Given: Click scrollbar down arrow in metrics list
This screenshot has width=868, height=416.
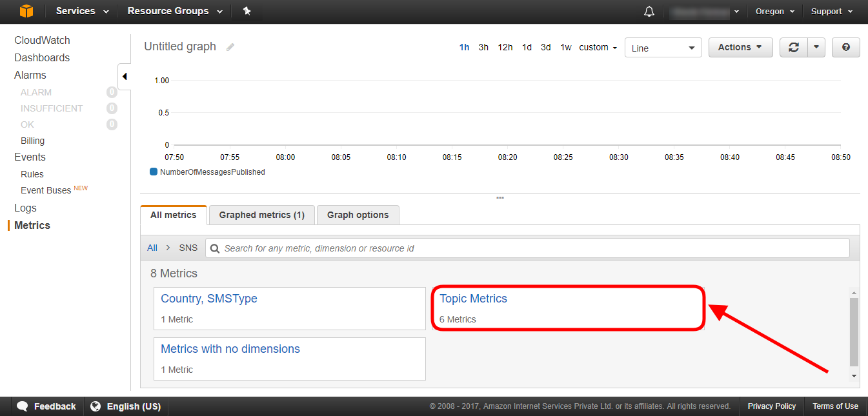Looking at the screenshot, I should [x=854, y=375].
